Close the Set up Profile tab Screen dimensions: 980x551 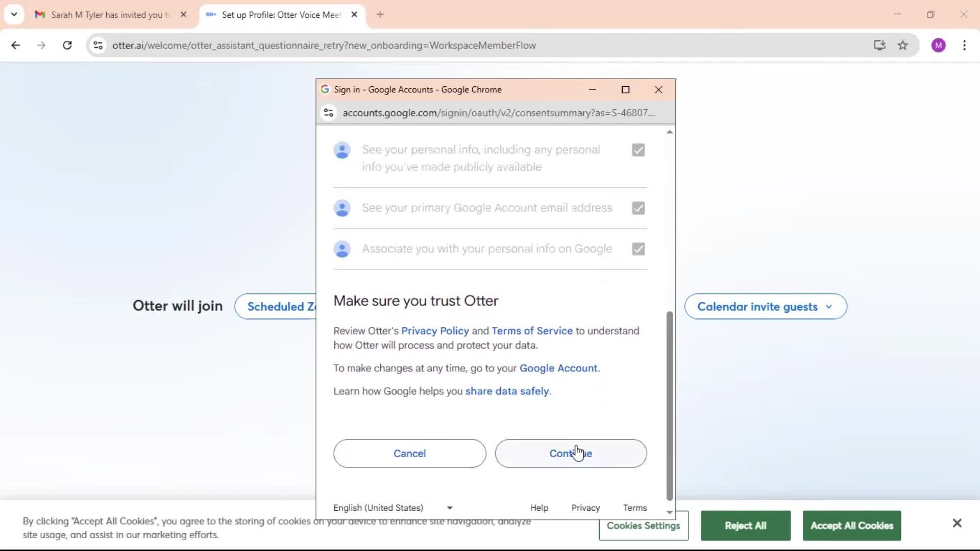[354, 15]
